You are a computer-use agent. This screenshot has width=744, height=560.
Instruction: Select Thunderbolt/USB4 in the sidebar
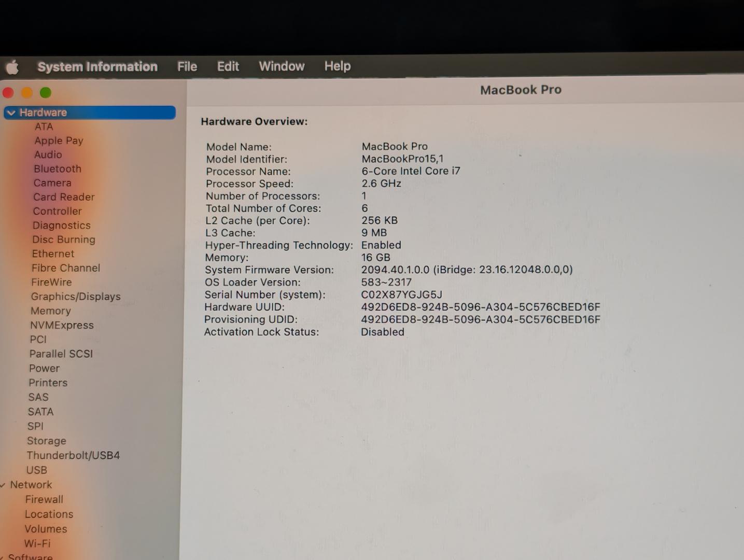73,455
